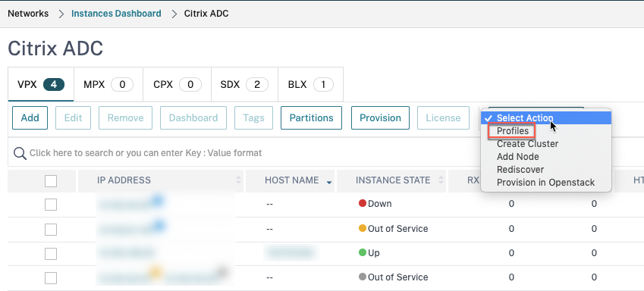Viewport: 644px width, 291px height.
Task: Click the Up instance state text
Action: (x=374, y=253)
